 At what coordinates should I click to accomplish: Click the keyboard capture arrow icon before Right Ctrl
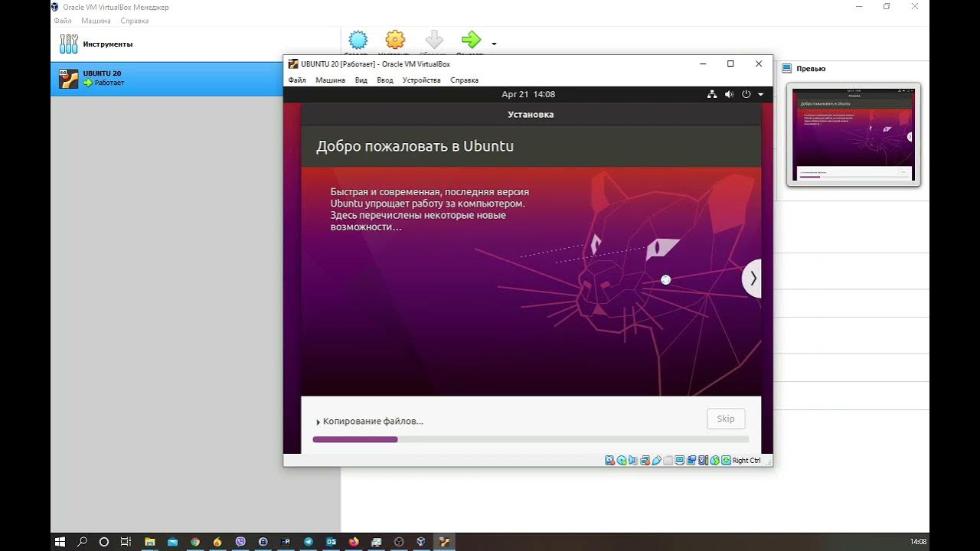click(x=726, y=461)
